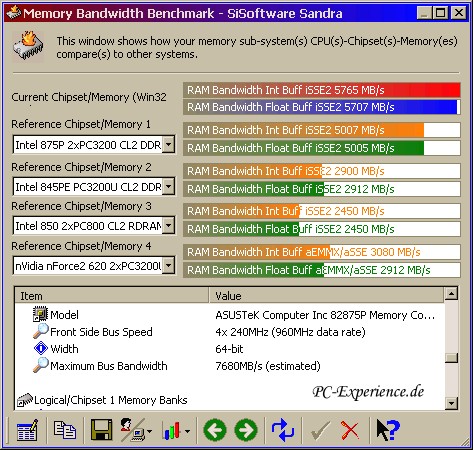The height and width of the screenshot is (450, 473).
Task: Click the Logical/Chipset 1 Memory Banks icon
Action: [x=25, y=400]
